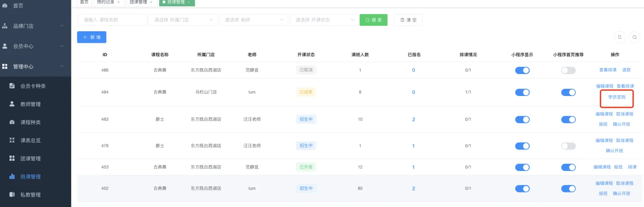Open 会员卡种类 via its sidebar icon
This screenshot has width=644, height=207.
(x=12, y=86)
